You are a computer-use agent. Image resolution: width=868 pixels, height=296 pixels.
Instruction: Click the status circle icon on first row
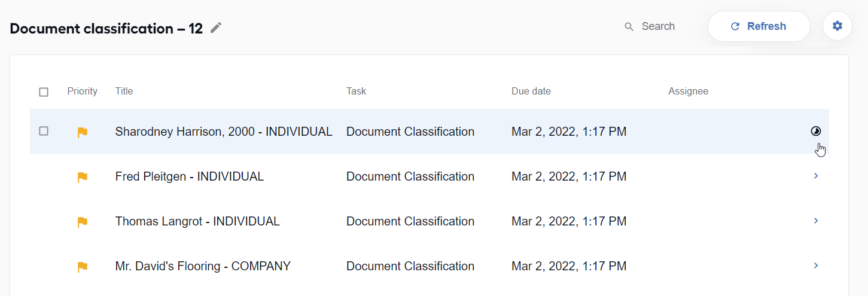pos(816,131)
